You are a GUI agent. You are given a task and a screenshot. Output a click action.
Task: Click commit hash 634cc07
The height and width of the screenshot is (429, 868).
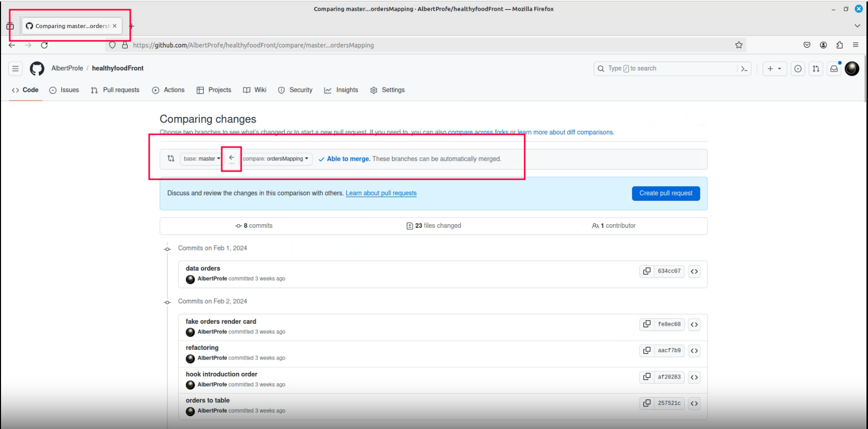click(669, 271)
